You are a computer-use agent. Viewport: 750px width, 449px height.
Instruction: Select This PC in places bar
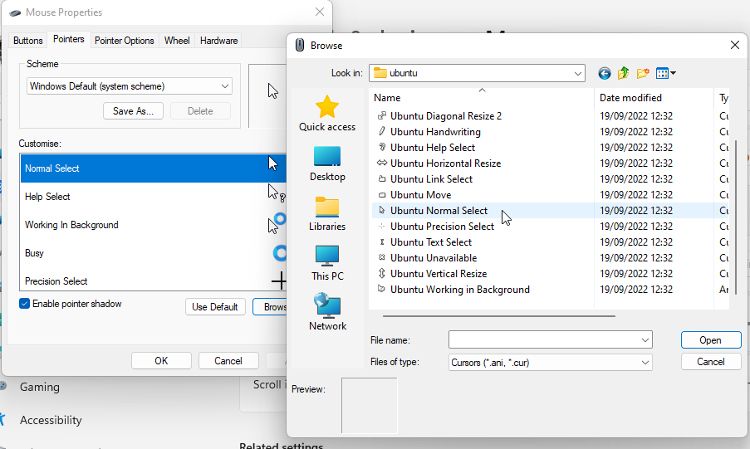coord(327,262)
